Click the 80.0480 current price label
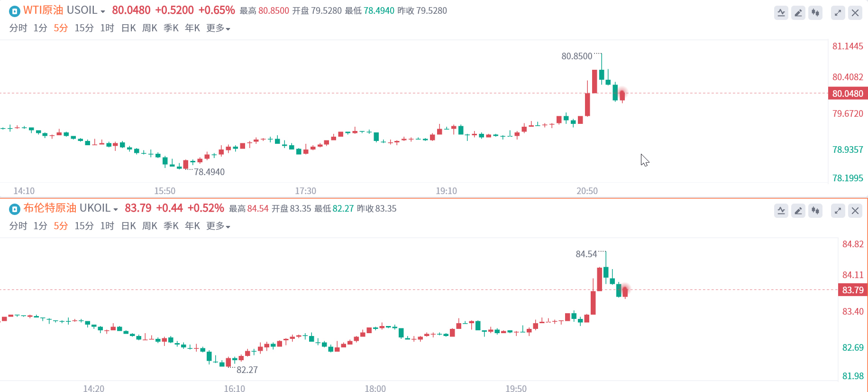This screenshot has width=868, height=392. (x=848, y=93)
